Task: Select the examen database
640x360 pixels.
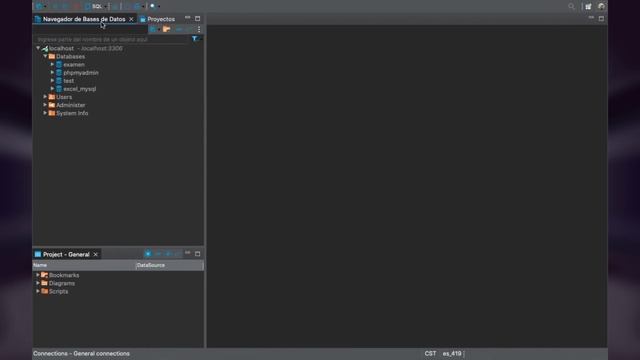Action: coord(74,64)
